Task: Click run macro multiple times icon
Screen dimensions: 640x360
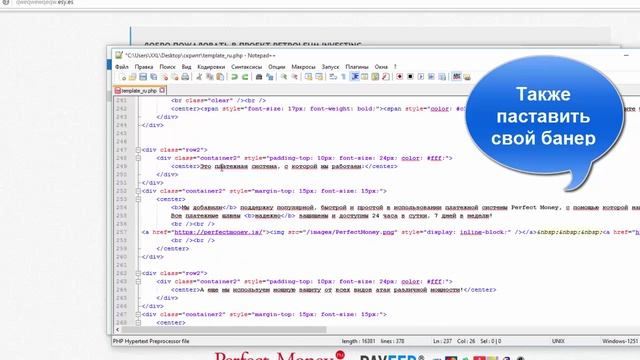Action: click(431, 77)
